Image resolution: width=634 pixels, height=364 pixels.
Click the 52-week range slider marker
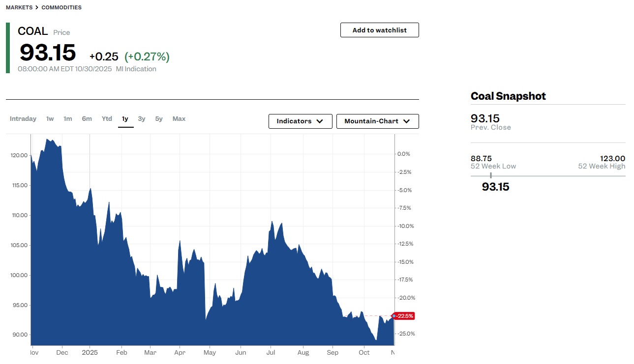pos(490,175)
